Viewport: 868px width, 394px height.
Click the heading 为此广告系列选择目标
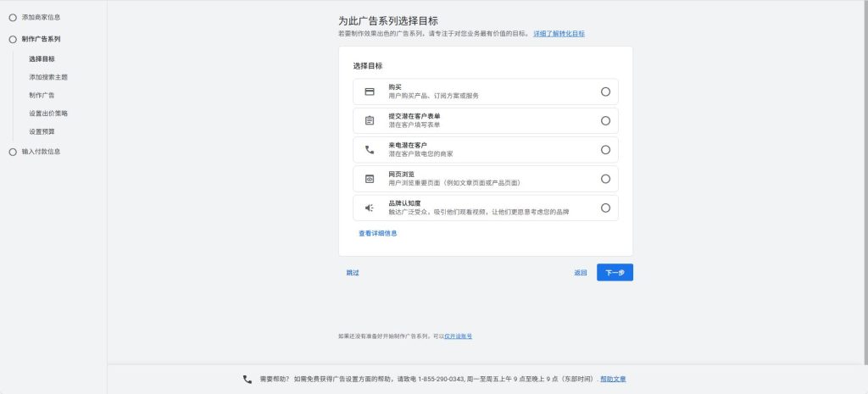click(x=388, y=21)
